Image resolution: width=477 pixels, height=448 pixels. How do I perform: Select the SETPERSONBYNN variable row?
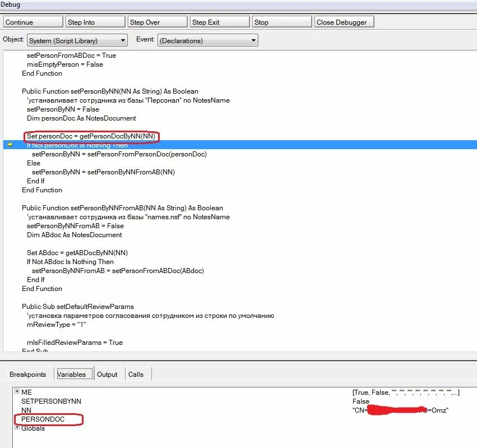[x=51, y=401]
